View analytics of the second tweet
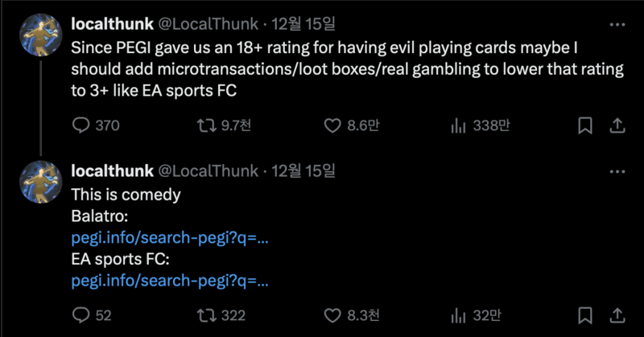Screen dimensions: 644x337 coord(459,314)
